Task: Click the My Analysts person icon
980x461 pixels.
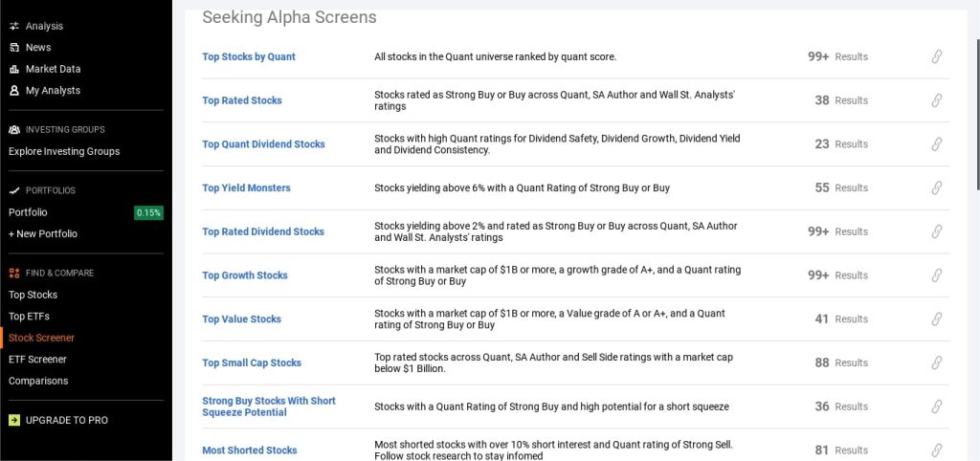Action: point(14,91)
